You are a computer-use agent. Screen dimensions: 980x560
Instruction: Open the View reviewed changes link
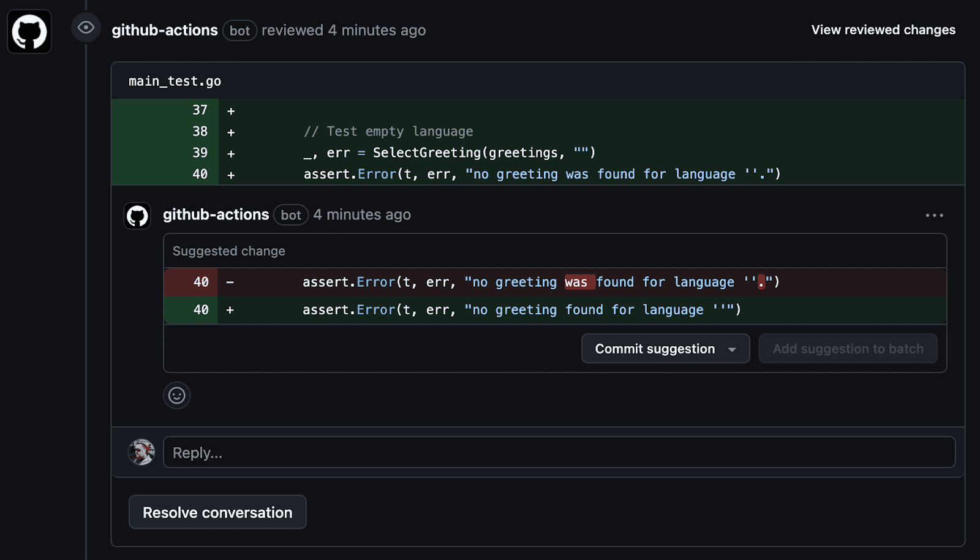coord(883,30)
